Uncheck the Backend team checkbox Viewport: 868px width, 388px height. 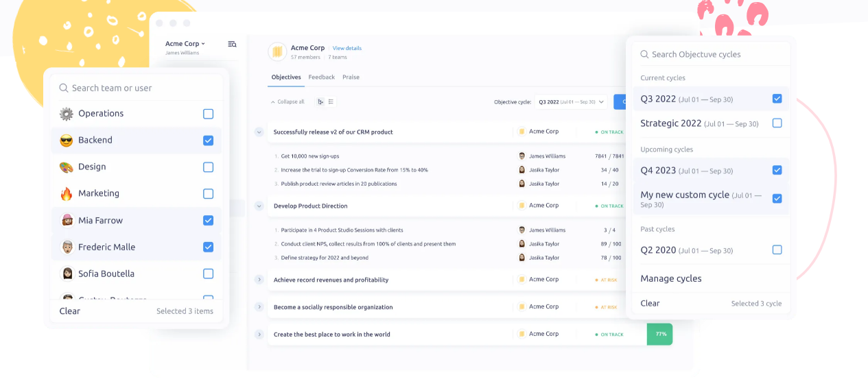click(x=209, y=141)
